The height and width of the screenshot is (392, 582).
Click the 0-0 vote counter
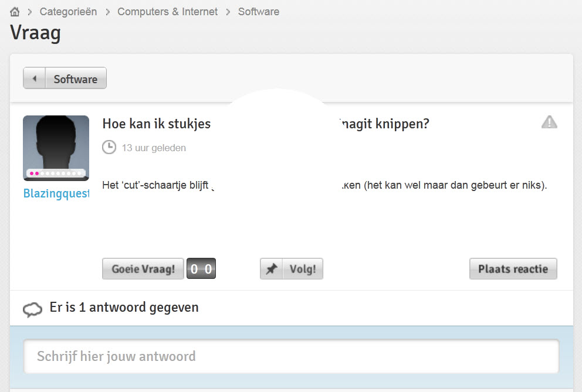pos(201,268)
